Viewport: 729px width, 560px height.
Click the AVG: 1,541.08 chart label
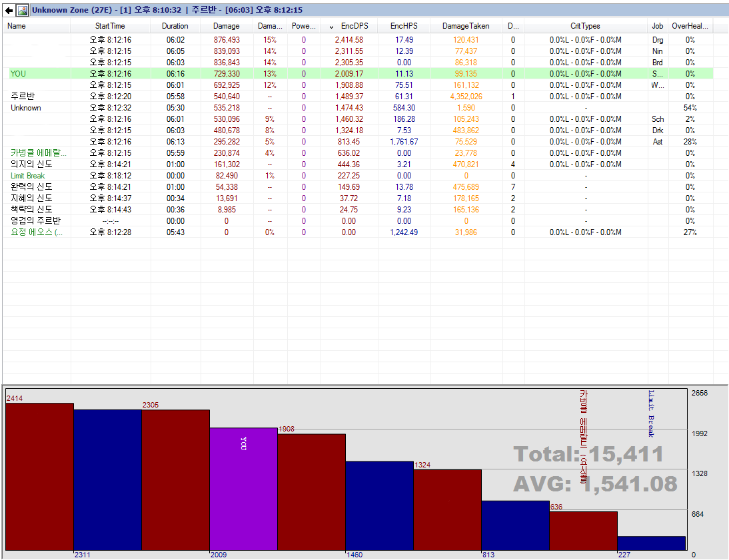595,484
